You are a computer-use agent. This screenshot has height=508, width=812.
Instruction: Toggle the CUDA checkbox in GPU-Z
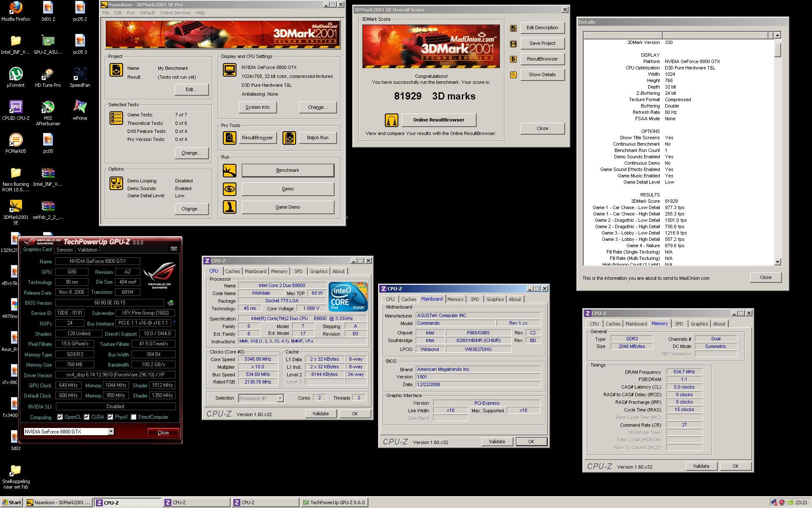coord(87,417)
